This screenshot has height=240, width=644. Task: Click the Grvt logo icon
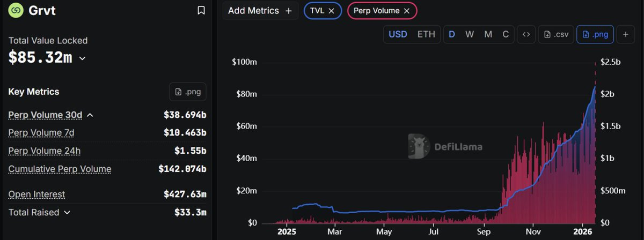[16, 10]
